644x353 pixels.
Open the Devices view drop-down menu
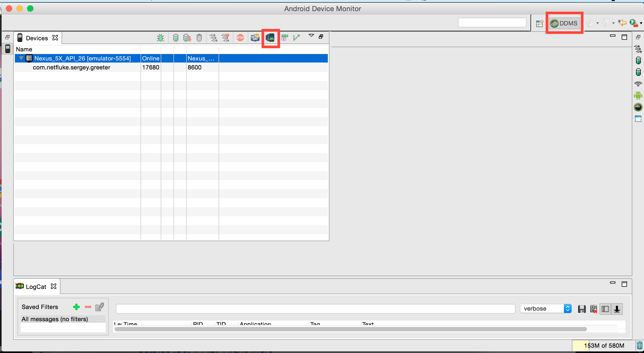tap(311, 36)
